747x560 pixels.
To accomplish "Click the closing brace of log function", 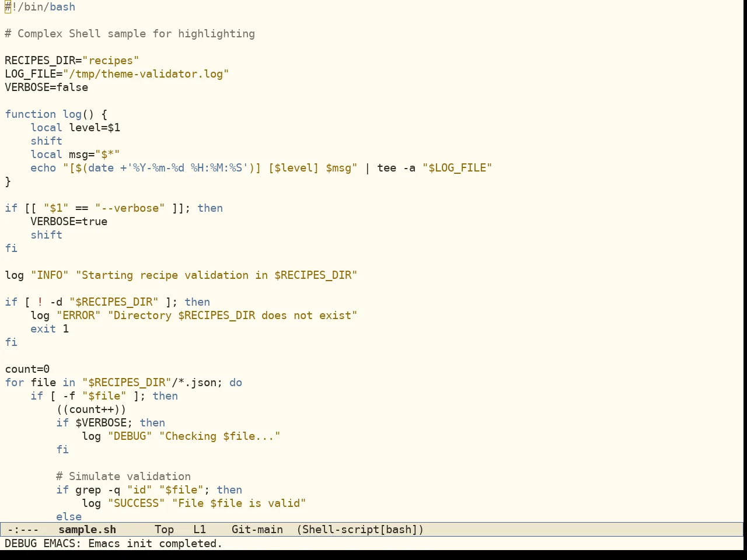I will pos(8,181).
